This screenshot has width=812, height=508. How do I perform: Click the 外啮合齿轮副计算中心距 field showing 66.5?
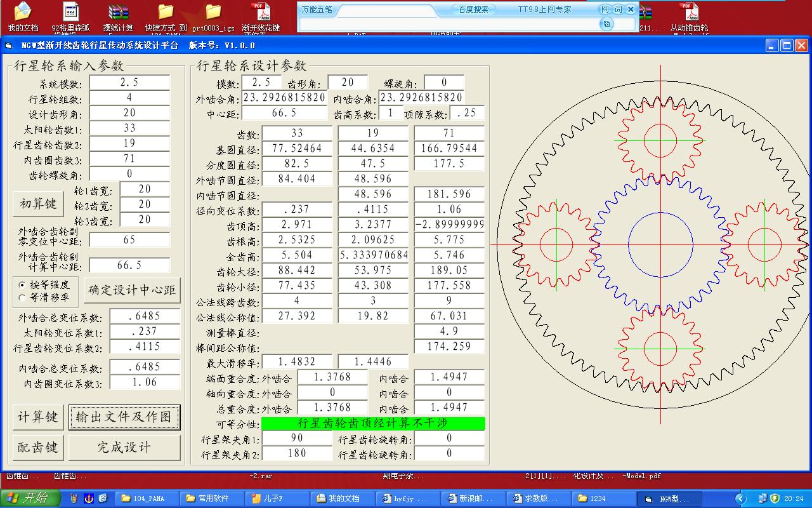click(x=129, y=265)
